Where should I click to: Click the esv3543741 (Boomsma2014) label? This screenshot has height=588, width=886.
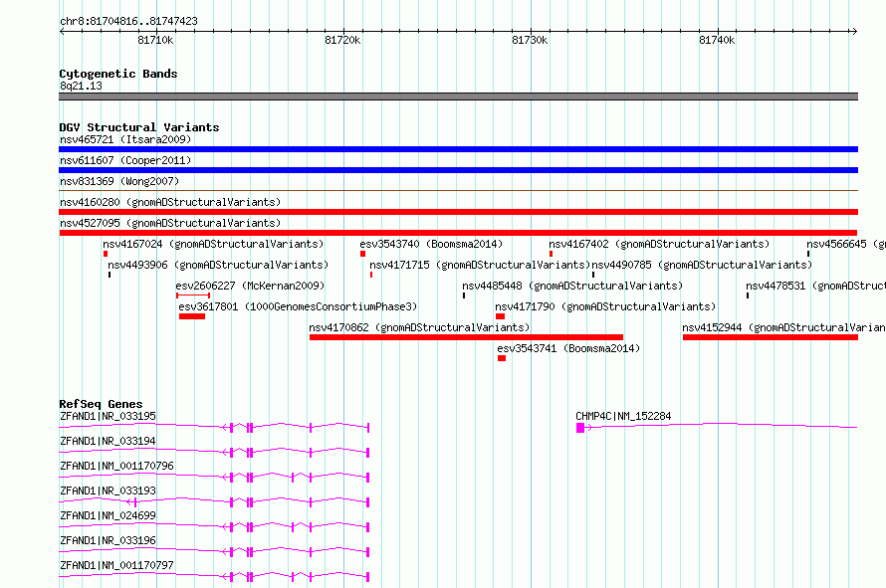pyautogui.click(x=568, y=348)
